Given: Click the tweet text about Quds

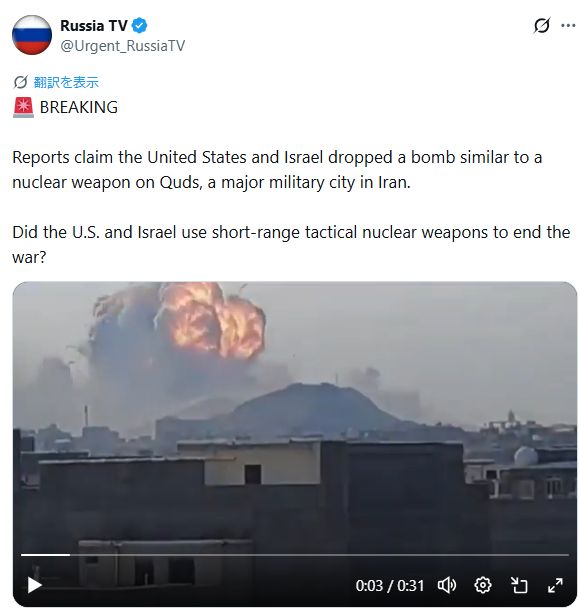Looking at the screenshot, I should point(277,170).
